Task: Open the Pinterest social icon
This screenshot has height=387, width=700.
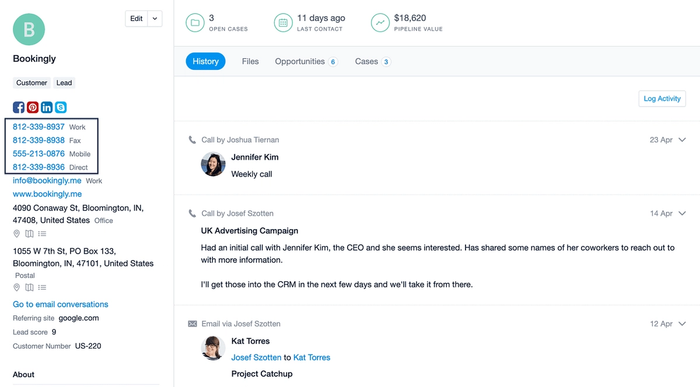Action: click(x=33, y=107)
